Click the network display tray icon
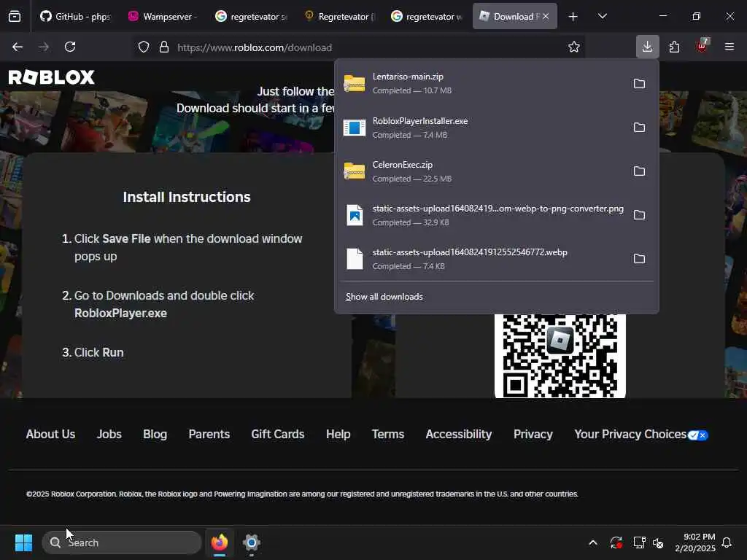The image size is (747, 560). [x=639, y=542]
